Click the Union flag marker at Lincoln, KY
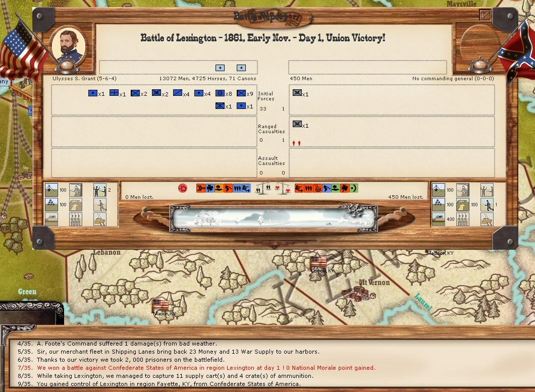The height and width of the screenshot is (392, 535). (318, 262)
